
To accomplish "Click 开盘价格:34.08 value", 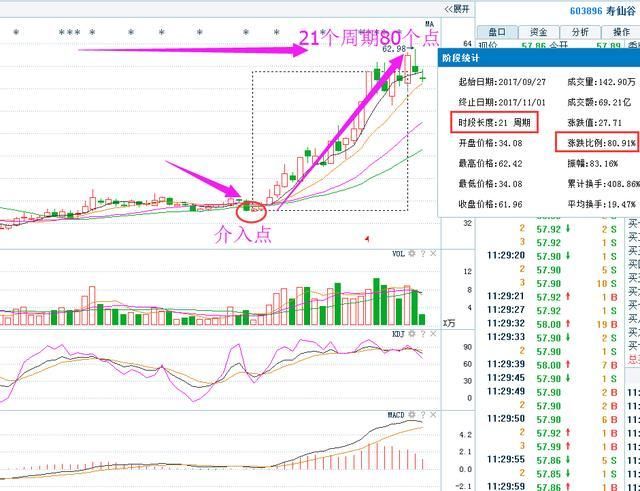I will click(490, 143).
